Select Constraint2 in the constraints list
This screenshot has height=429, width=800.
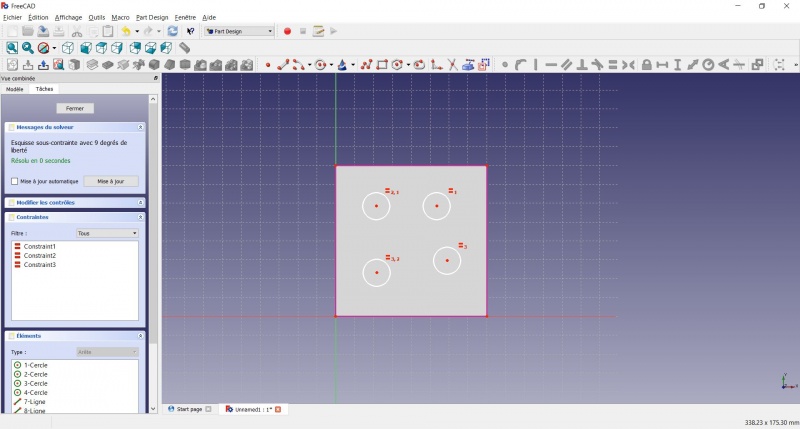pos(39,256)
